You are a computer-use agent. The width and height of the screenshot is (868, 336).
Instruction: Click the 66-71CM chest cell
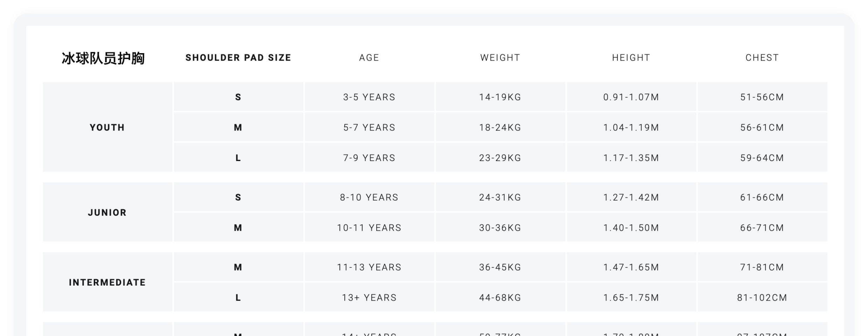pyautogui.click(x=762, y=228)
